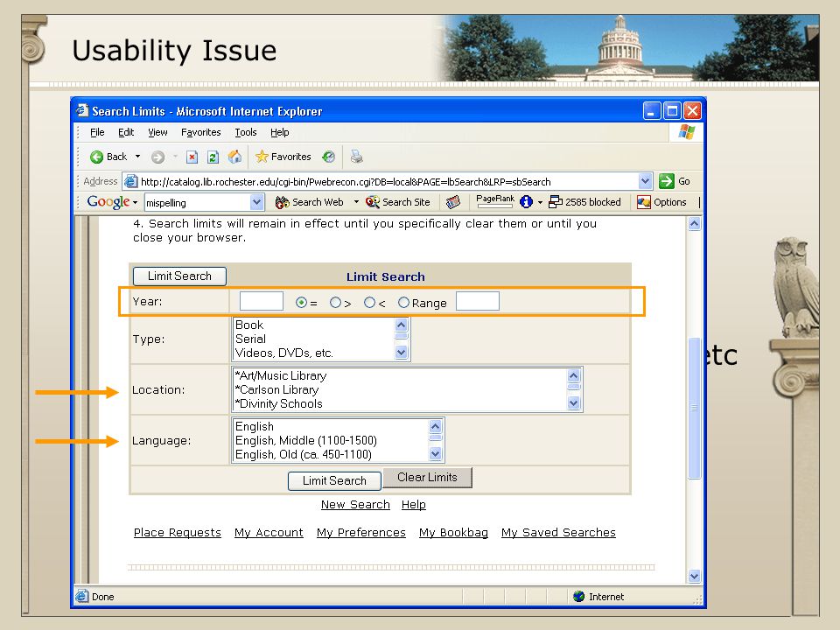Open the Edit menu
The image size is (840, 630).
(x=126, y=132)
